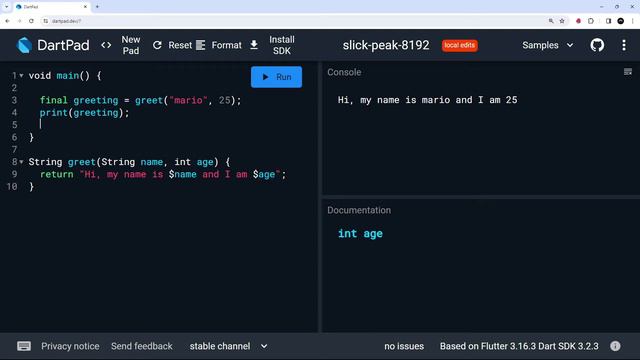Open the Privacy notice link
This screenshot has height=360, width=640.
pyautogui.click(x=70, y=346)
